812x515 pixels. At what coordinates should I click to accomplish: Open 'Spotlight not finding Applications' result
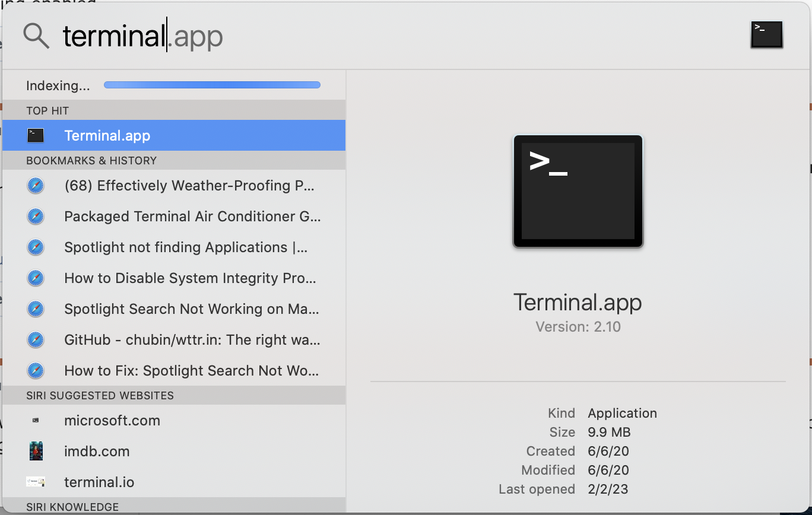(x=174, y=247)
